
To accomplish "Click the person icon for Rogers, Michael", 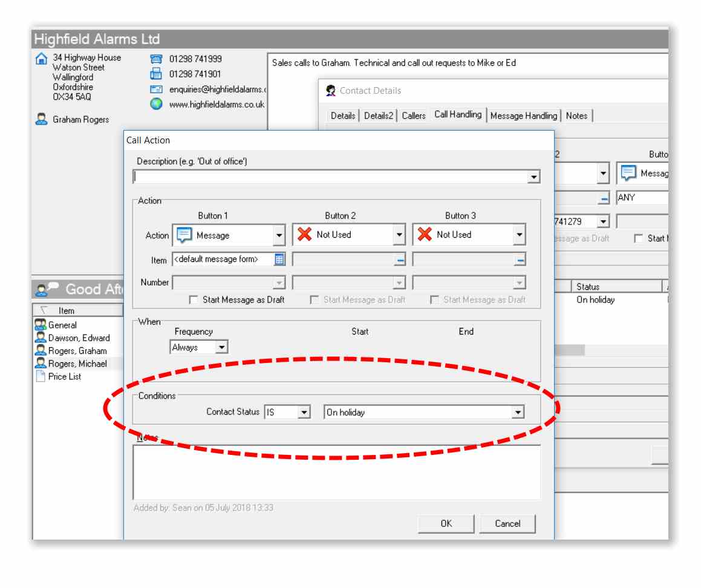I will click(x=41, y=363).
